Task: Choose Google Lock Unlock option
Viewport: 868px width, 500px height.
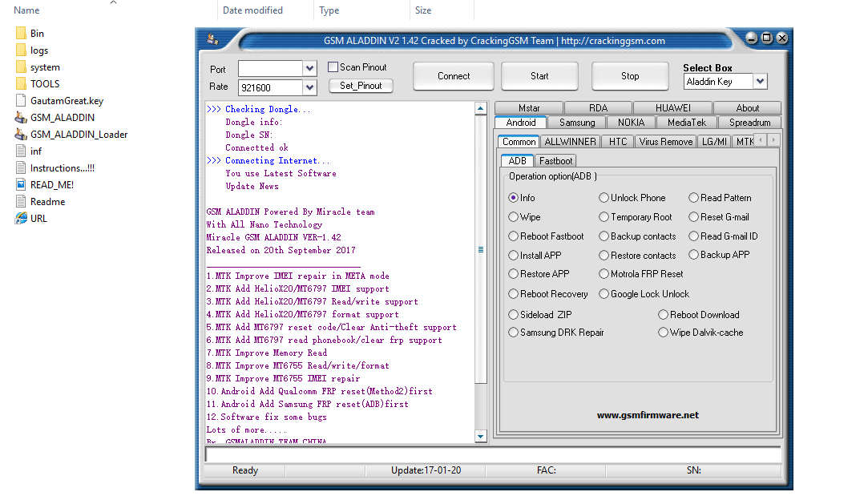Action: coord(604,294)
